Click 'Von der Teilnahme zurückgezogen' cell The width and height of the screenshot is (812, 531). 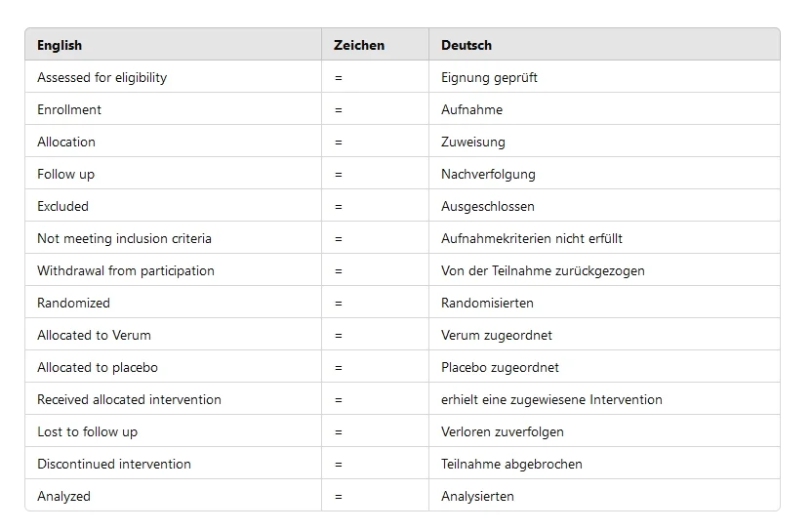(543, 270)
